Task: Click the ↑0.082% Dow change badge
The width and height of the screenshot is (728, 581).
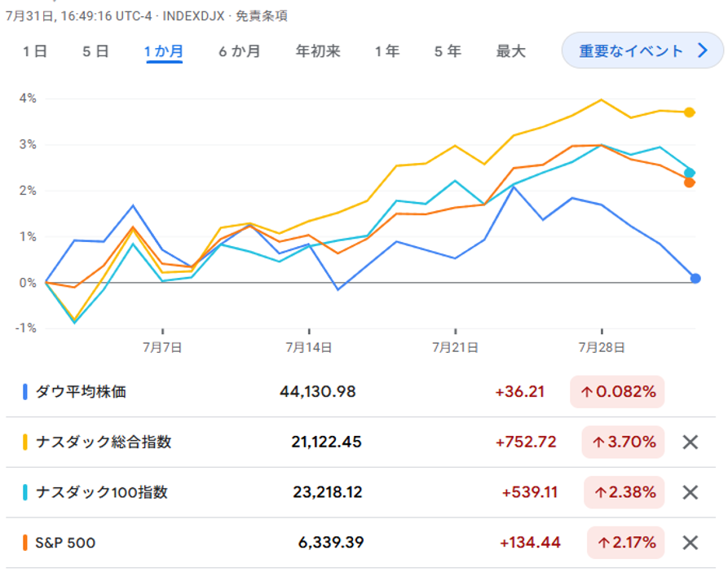Action: 617,392
